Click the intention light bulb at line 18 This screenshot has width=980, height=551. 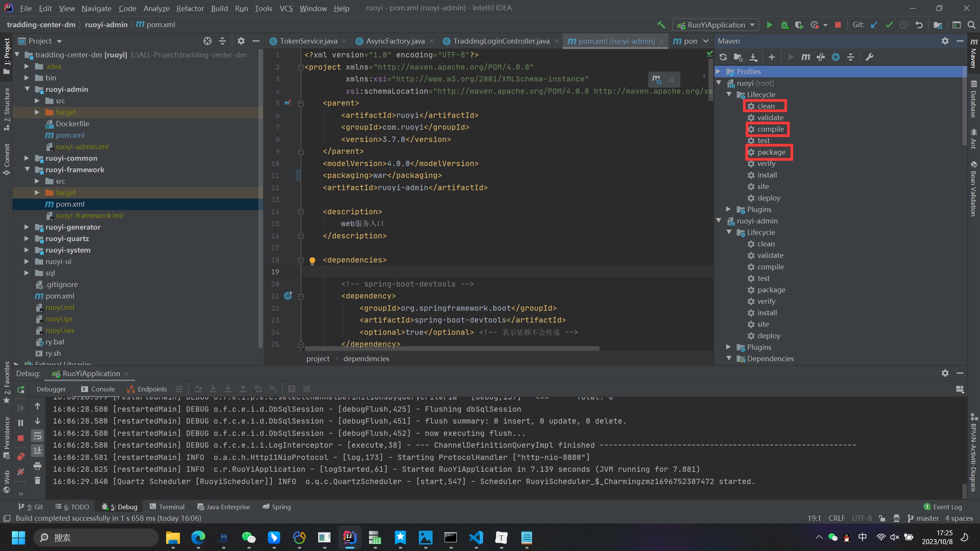tap(312, 261)
